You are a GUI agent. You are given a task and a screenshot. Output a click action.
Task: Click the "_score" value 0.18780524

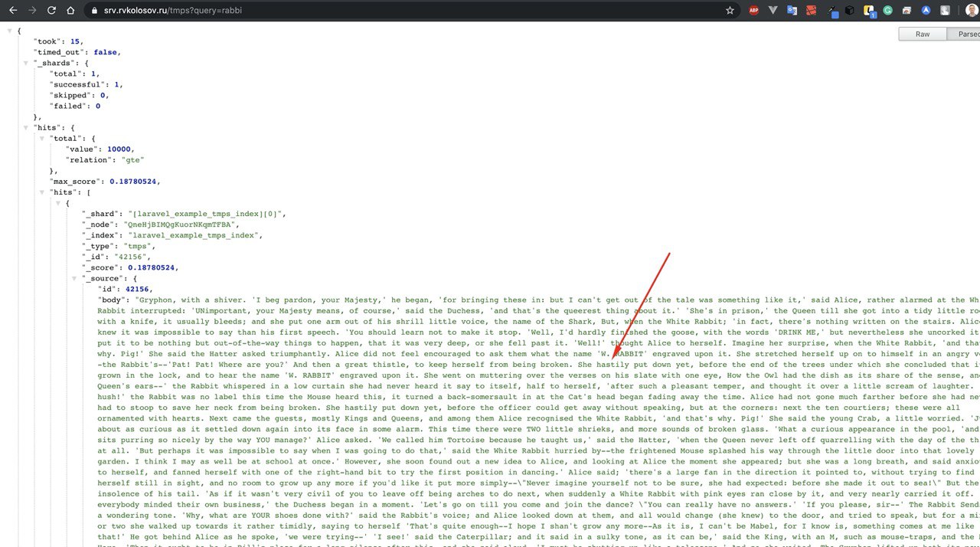pyautogui.click(x=151, y=267)
